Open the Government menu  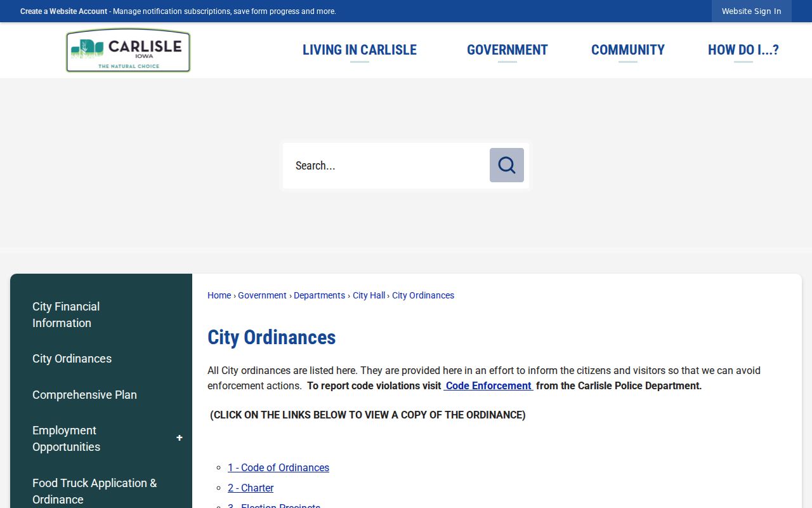click(x=507, y=50)
